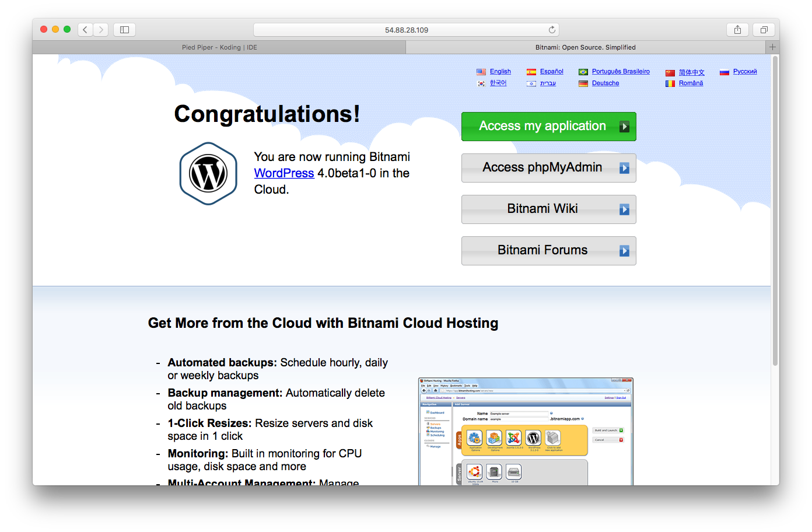Switch language to Hebrew עברית
812x532 pixels.
pyautogui.click(x=548, y=83)
